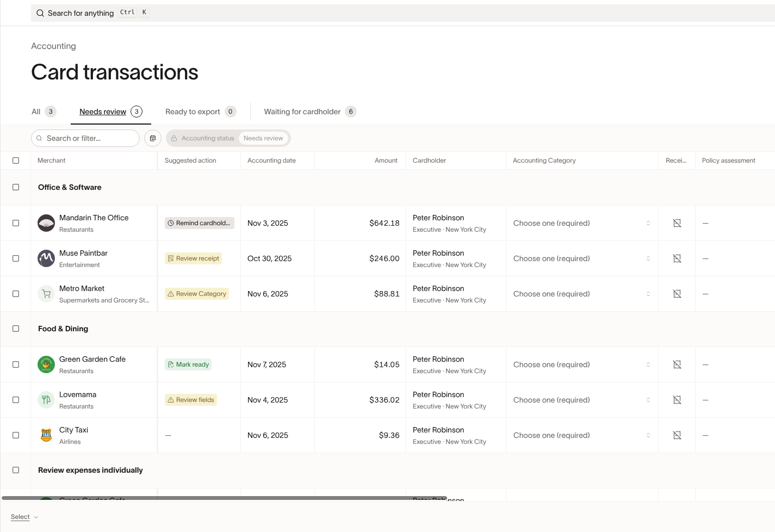
Task: Click missing receipt icon for Lovemama
Action: 677,400
